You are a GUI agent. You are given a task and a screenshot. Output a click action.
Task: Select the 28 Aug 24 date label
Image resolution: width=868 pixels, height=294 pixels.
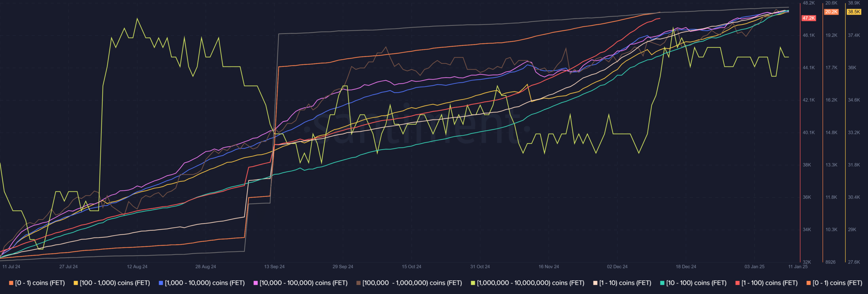(x=205, y=267)
